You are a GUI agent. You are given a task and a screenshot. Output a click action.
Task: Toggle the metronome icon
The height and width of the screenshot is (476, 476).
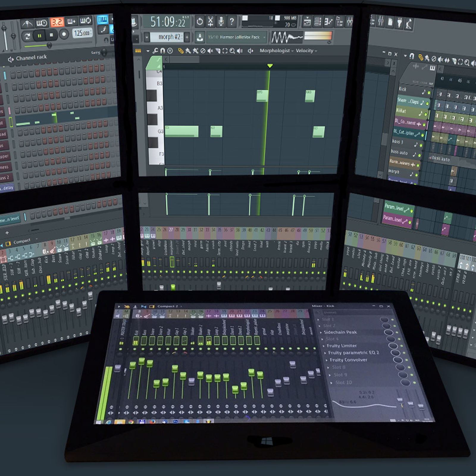(x=27, y=23)
